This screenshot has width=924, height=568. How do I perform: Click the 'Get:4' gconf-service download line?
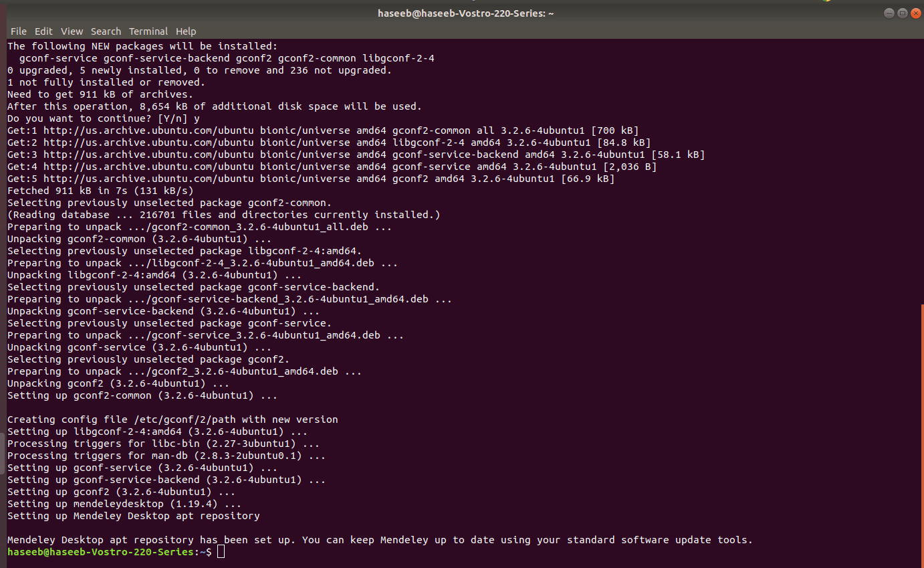332,167
